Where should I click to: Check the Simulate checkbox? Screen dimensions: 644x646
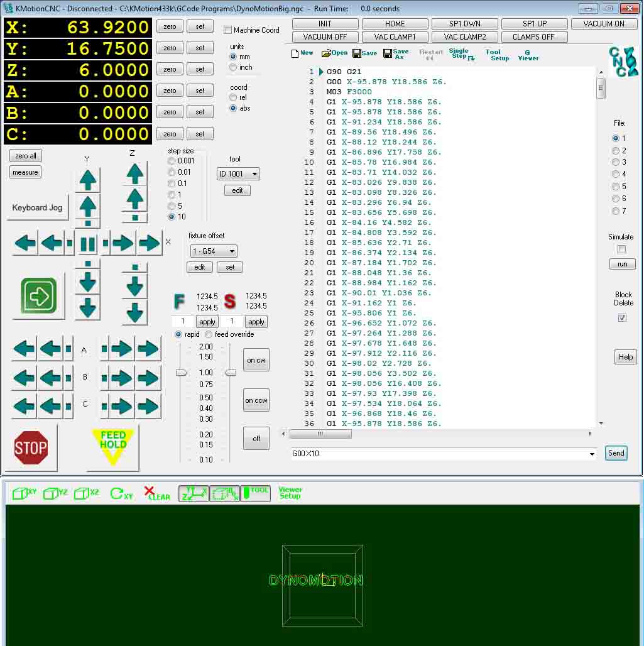(x=622, y=249)
